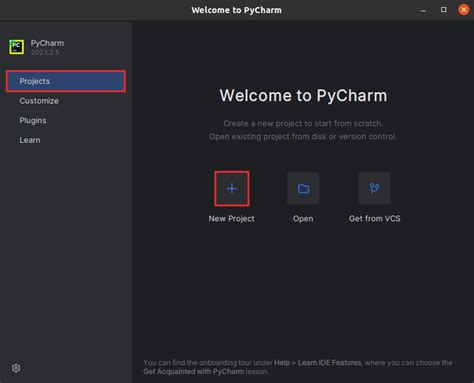This screenshot has height=383, width=474.
Task: Click the Get from VCS branch icon
Action: pyautogui.click(x=375, y=189)
